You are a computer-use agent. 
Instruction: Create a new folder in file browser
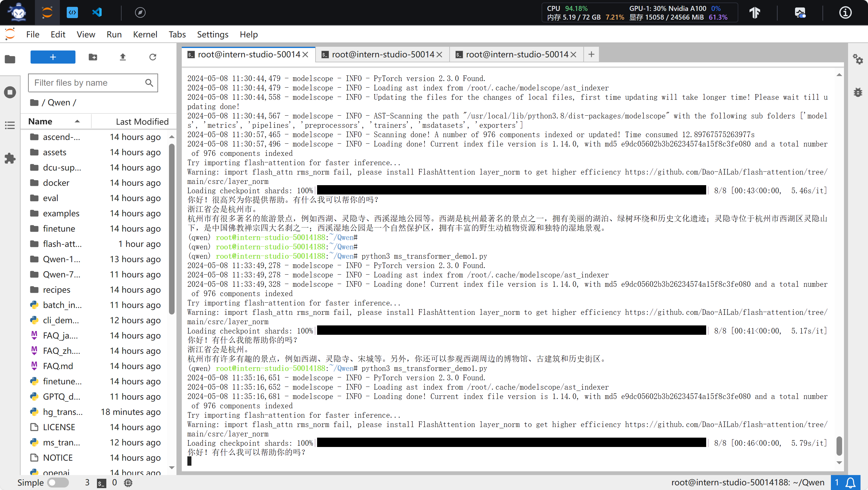[x=93, y=57]
